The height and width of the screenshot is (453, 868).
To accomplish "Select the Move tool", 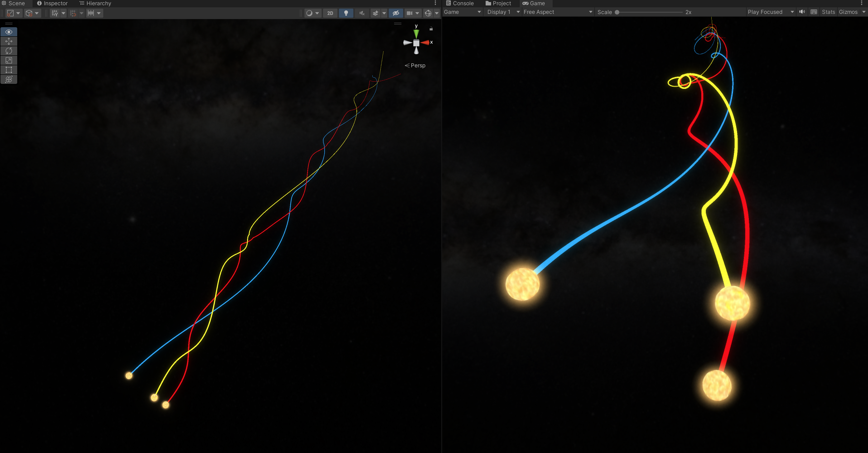I will [9, 41].
